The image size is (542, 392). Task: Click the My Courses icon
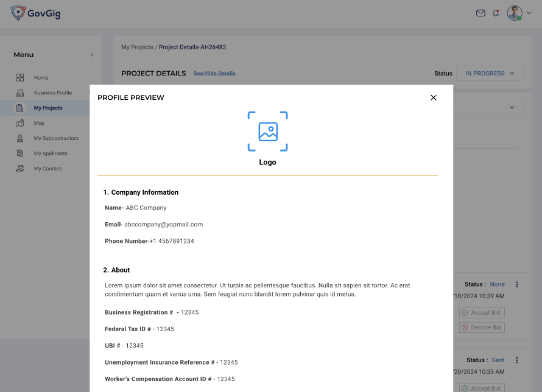point(20,169)
